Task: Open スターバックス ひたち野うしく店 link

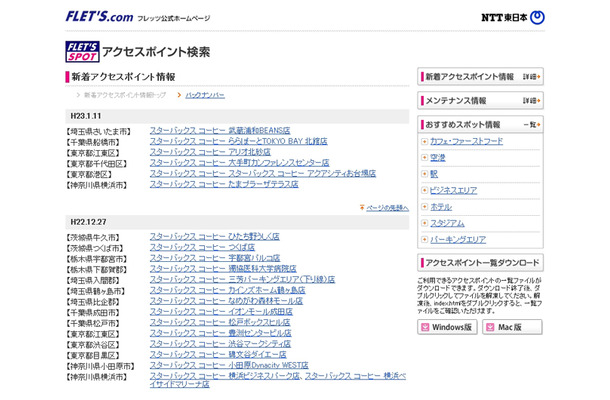Action: (215, 237)
